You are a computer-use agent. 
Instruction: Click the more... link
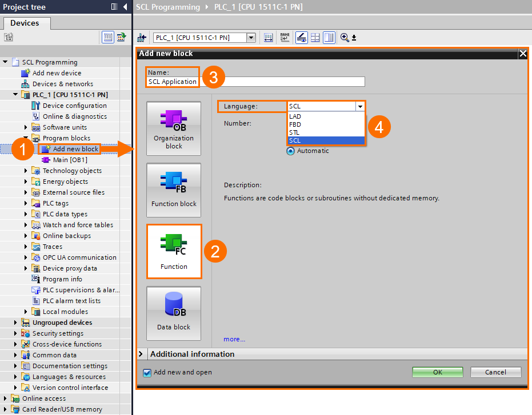pos(234,339)
